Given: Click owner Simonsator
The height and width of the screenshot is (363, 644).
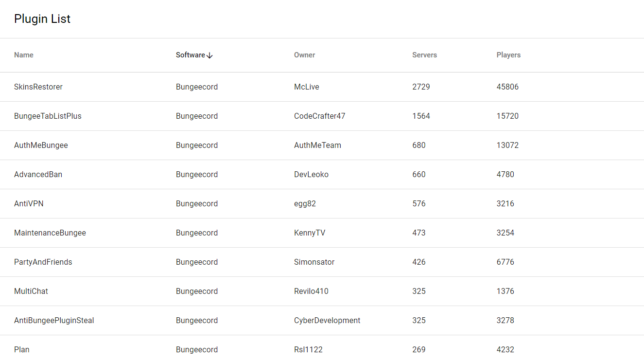Looking at the screenshot, I should click(314, 262).
